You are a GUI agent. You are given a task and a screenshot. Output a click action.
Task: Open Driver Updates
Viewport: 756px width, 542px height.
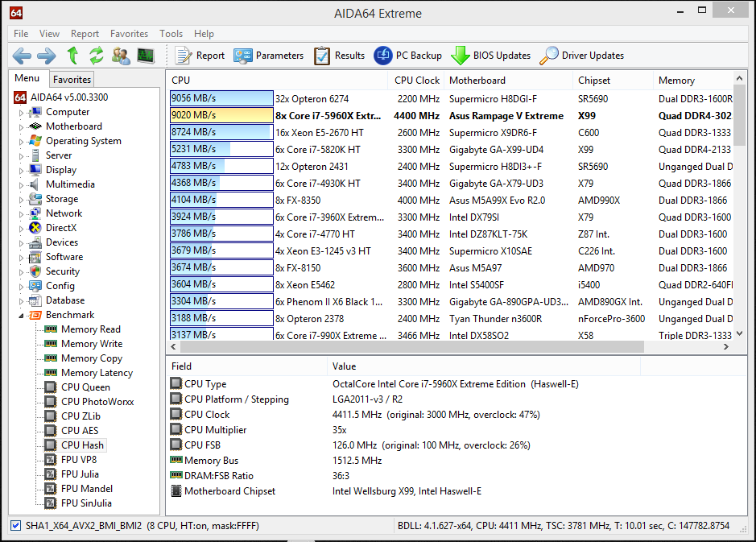point(582,56)
